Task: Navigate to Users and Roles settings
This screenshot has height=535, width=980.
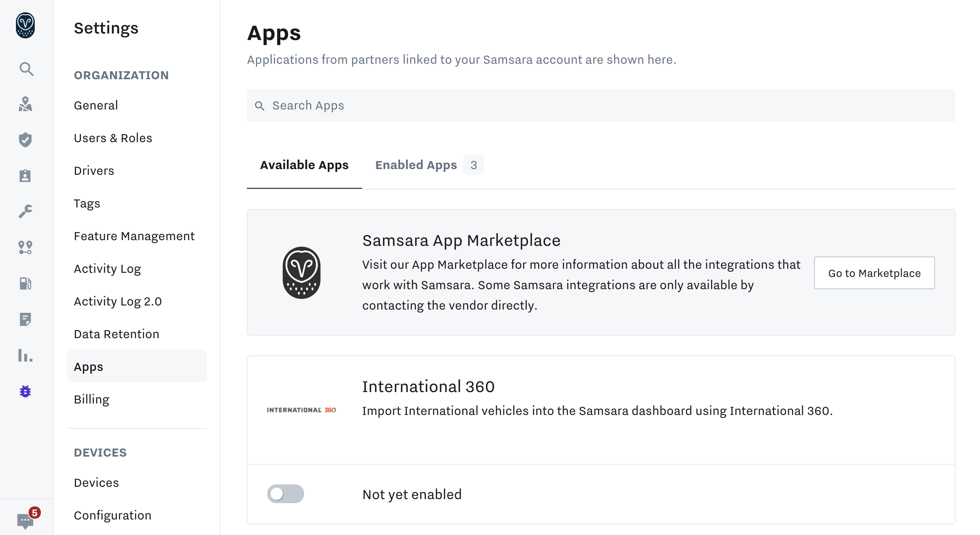Action: click(113, 138)
